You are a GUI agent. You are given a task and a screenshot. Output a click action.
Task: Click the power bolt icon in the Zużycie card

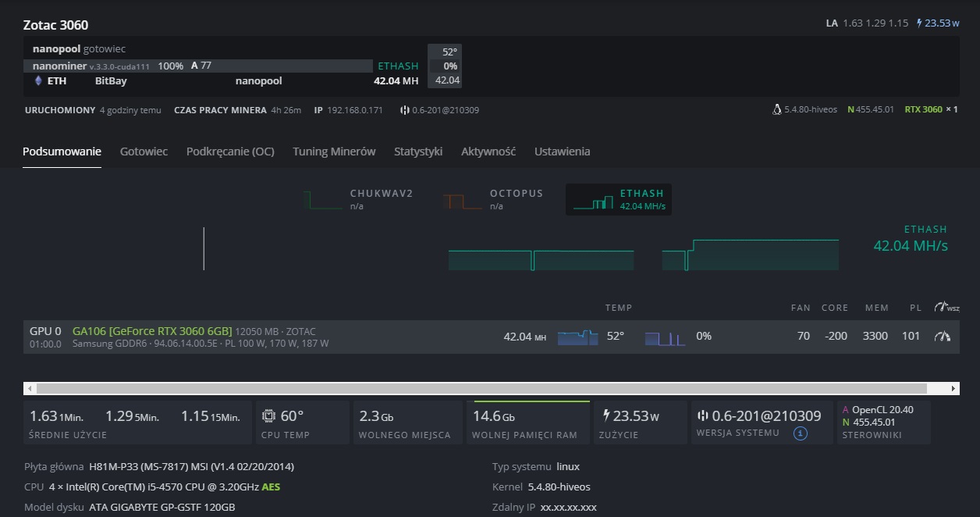click(x=606, y=415)
